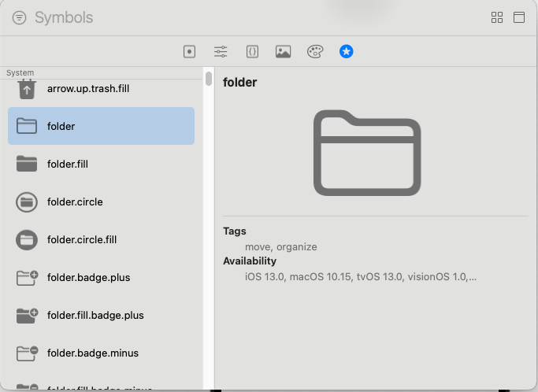Image resolution: width=538 pixels, height=392 pixels.
Task: Select the folder.fill symbol row
Action: pos(101,164)
